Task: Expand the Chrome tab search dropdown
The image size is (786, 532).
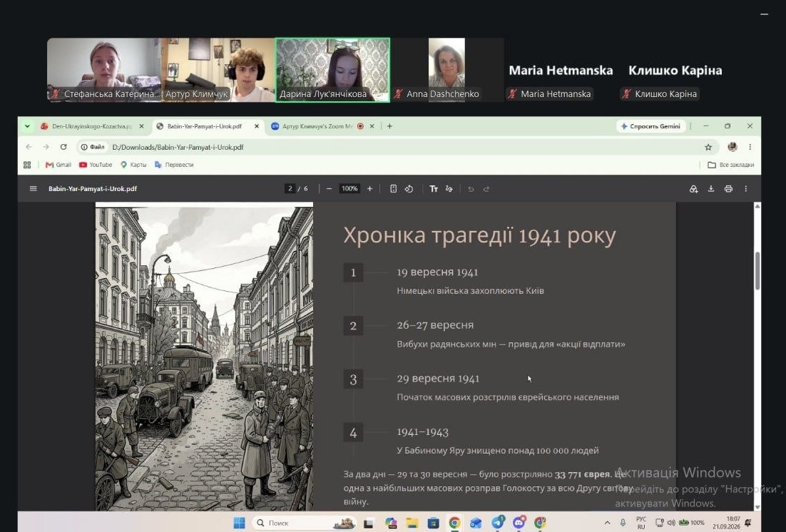Action: (x=27, y=126)
